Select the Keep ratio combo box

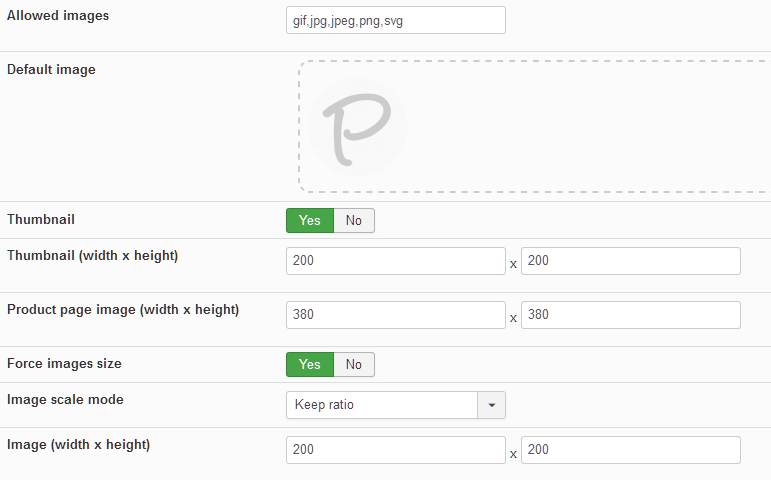(x=382, y=405)
